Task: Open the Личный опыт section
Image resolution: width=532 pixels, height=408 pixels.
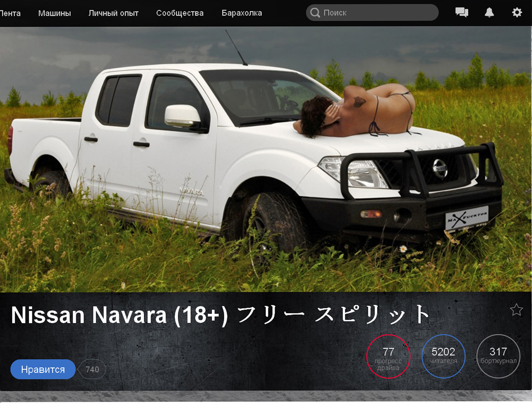Action: tap(113, 13)
